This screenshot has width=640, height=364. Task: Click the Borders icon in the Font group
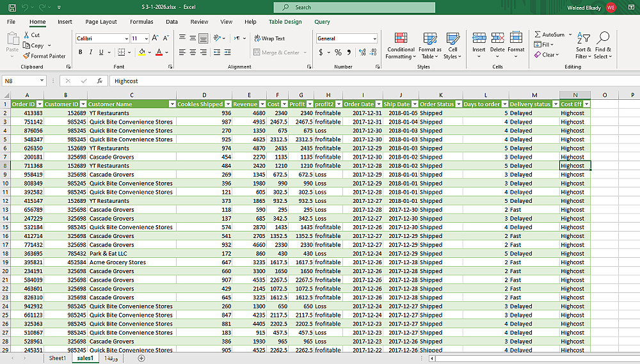(x=120, y=52)
